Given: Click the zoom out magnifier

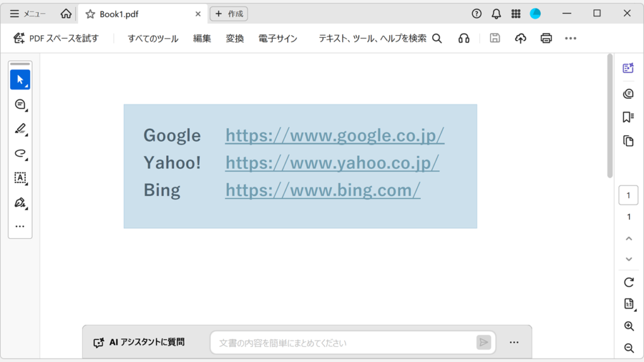Looking at the screenshot, I should click(629, 348).
